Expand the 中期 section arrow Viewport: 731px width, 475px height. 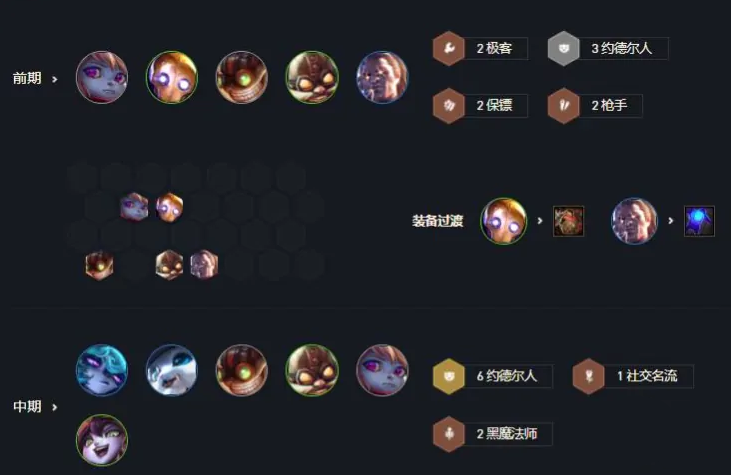pyautogui.click(x=55, y=407)
